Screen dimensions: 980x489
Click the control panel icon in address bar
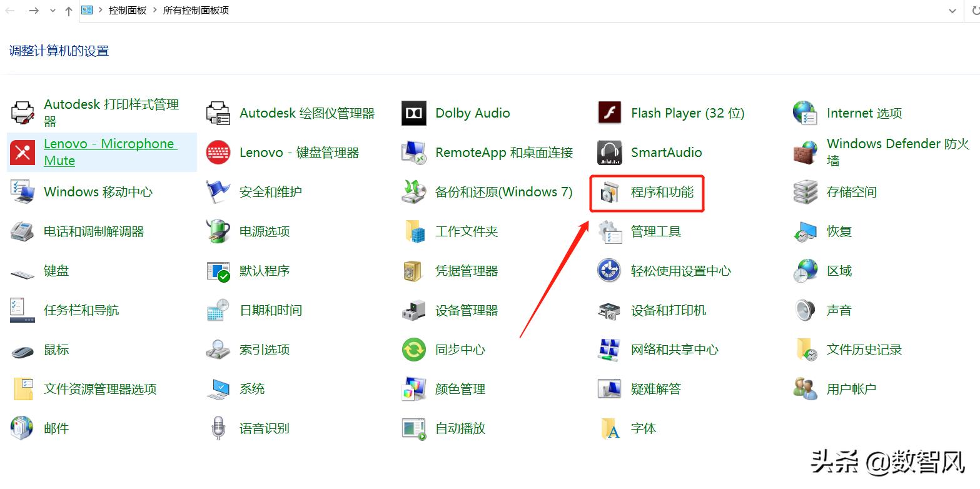(x=87, y=11)
